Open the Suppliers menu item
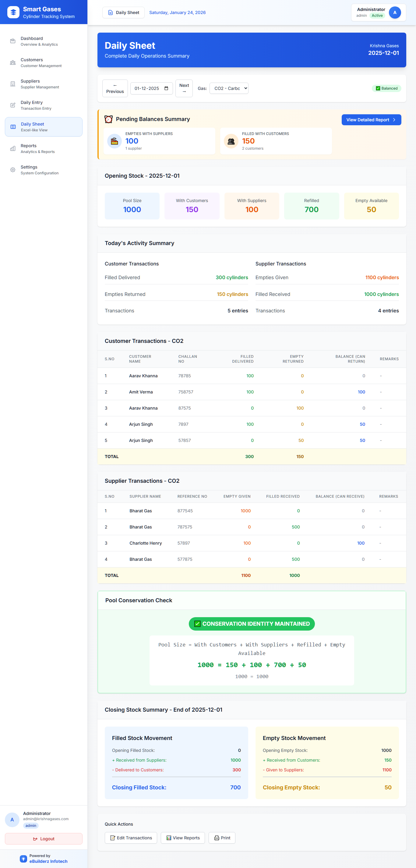Viewport: 416px width, 868px height. tap(44, 84)
